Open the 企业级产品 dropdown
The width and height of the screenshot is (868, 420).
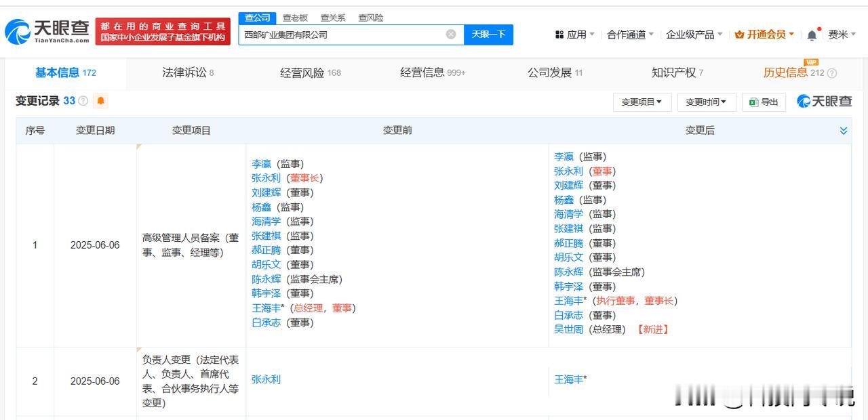pos(694,35)
